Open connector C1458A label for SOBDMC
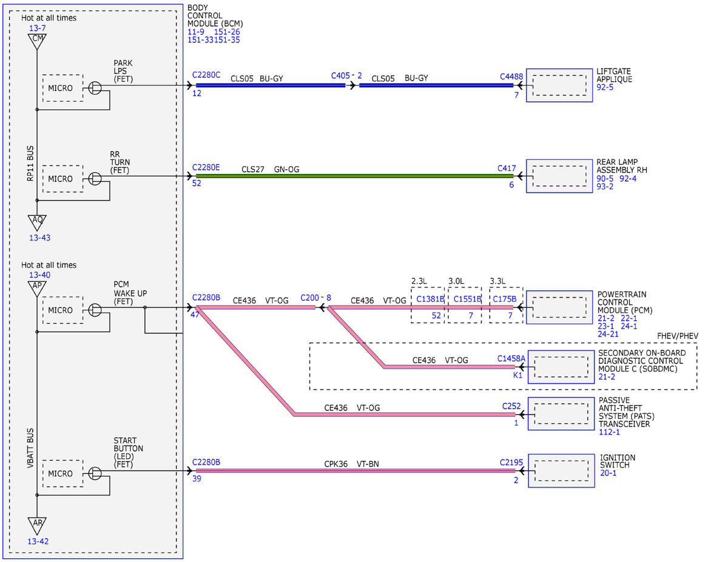Image resolution: width=728 pixels, height=562 pixels. pos(511,358)
